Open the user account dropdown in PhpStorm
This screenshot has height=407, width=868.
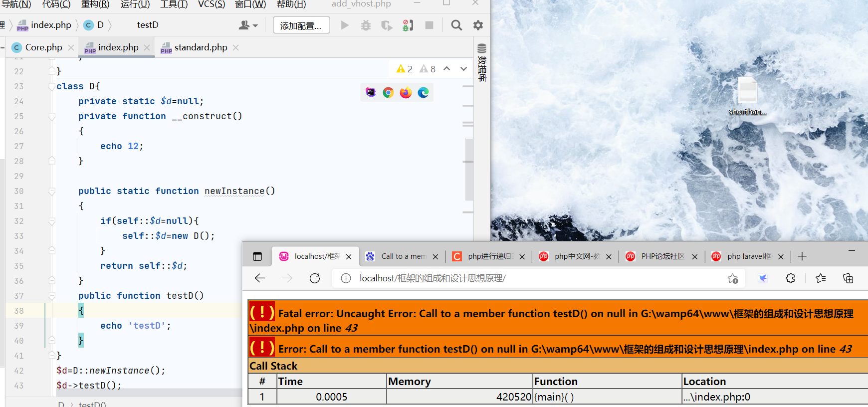coord(248,25)
